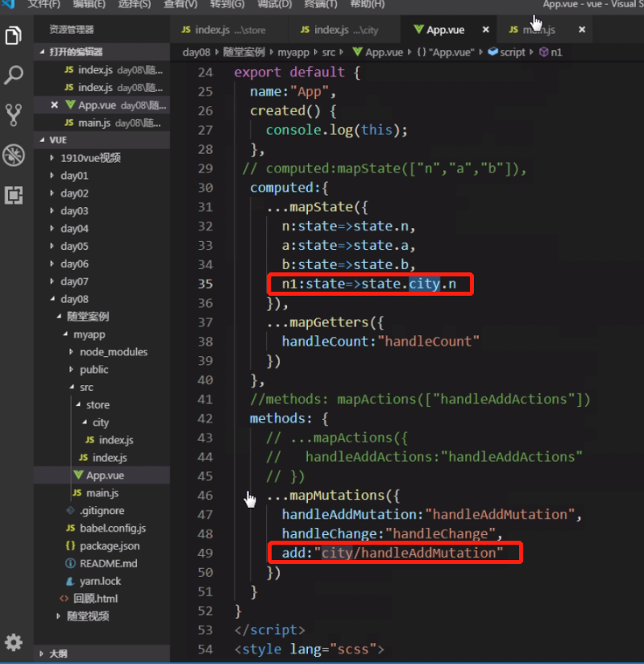Open index.js inside the city folder
Image resolution: width=644 pixels, height=664 pixels.
(x=102, y=440)
